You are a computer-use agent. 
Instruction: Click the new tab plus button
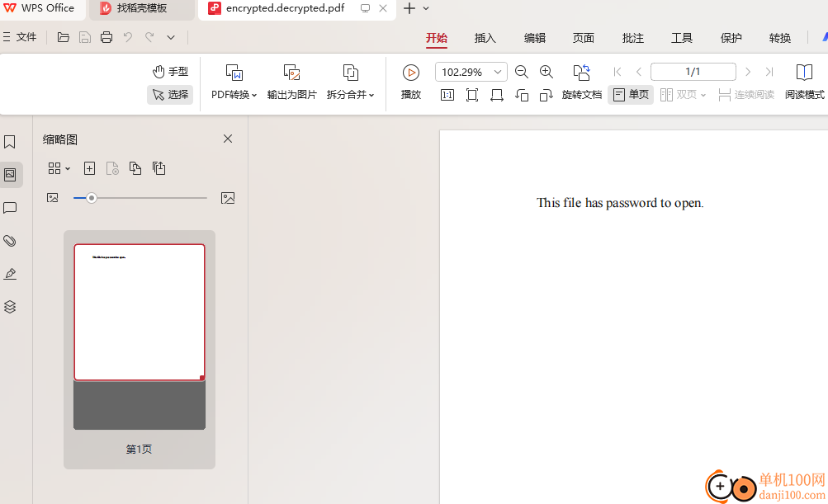(409, 8)
